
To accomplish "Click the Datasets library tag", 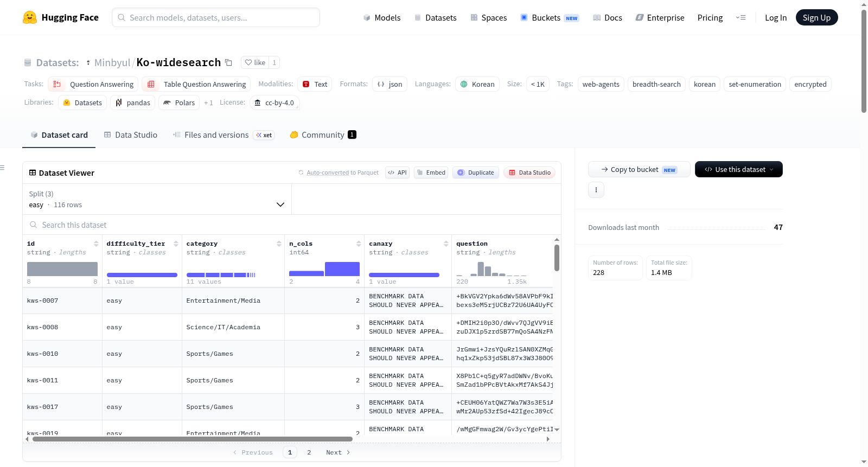I will [x=82, y=103].
